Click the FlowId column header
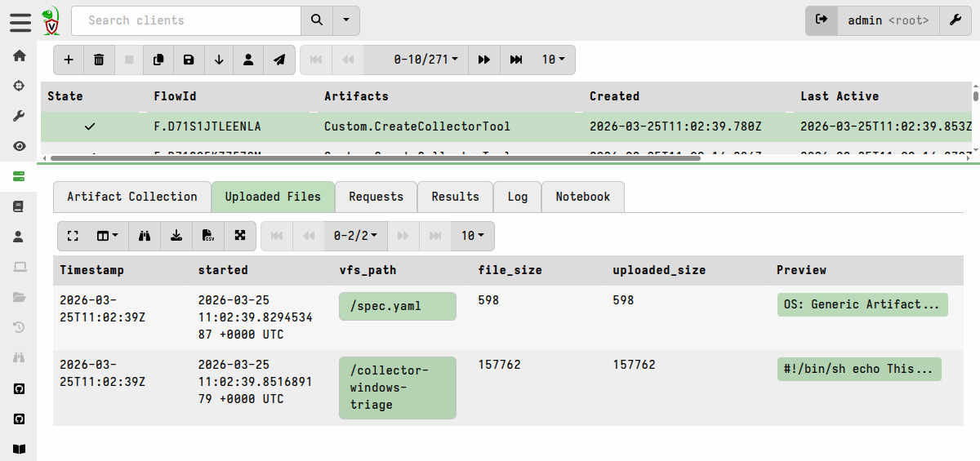This screenshot has width=980, height=461. pyautogui.click(x=175, y=96)
